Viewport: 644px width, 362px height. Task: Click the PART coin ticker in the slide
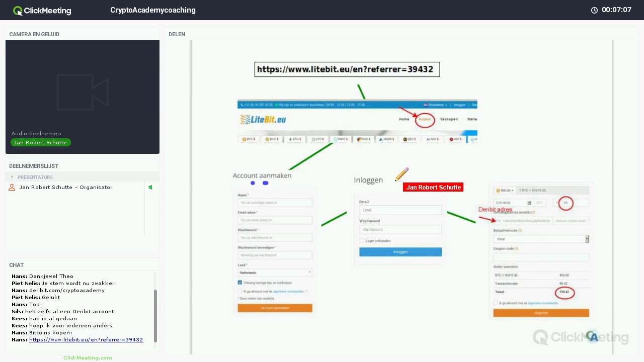point(341,139)
